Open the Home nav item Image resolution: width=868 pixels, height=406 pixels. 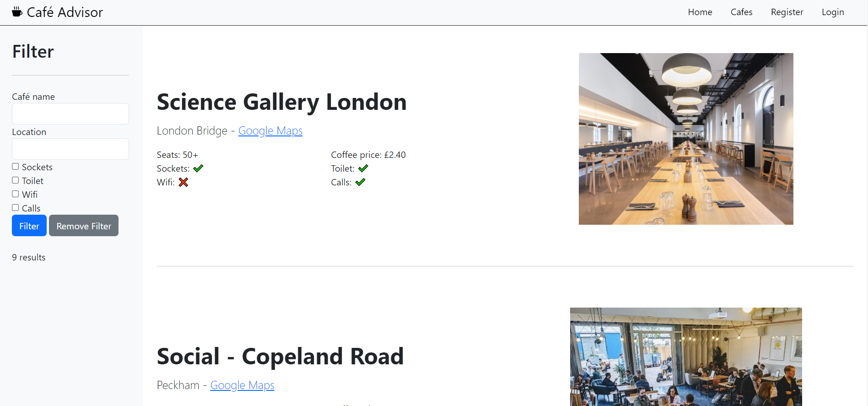(x=700, y=12)
